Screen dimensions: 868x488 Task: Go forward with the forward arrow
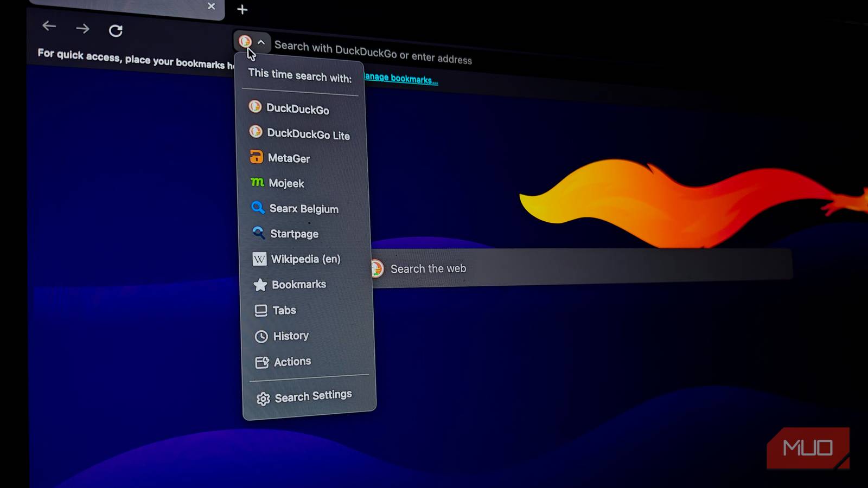(x=82, y=28)
